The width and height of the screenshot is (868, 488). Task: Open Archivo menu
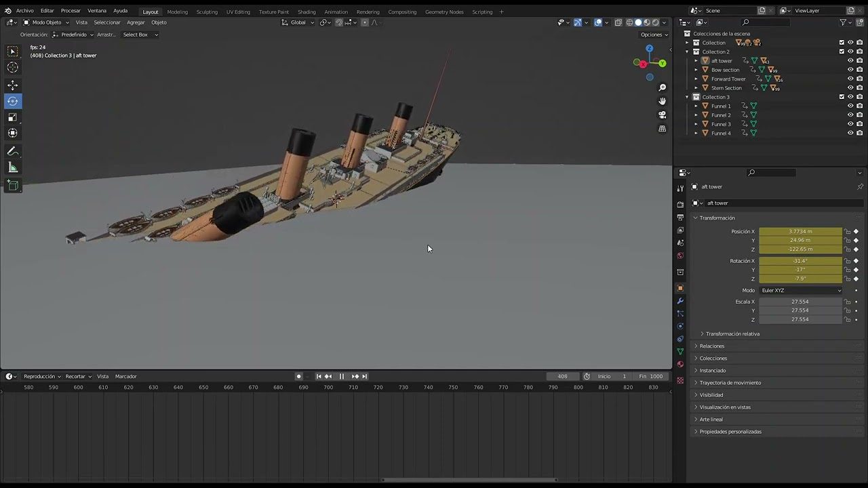pyautogui.click(x=25, y=11)
